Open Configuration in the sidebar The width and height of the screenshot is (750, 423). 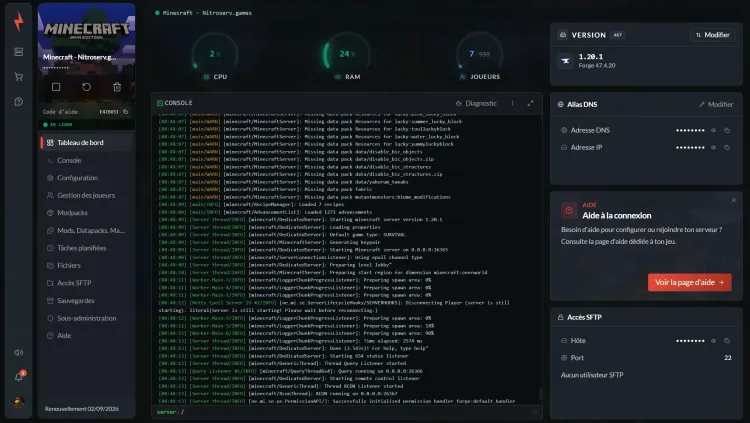tap(86, 178)
